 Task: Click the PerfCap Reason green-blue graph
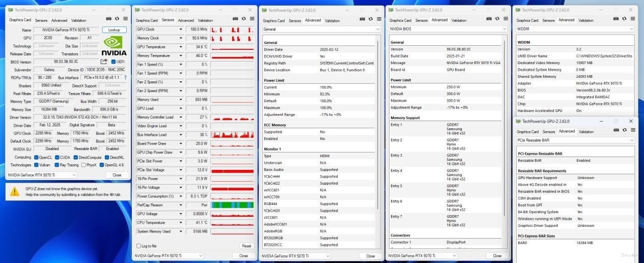point(232,205)
